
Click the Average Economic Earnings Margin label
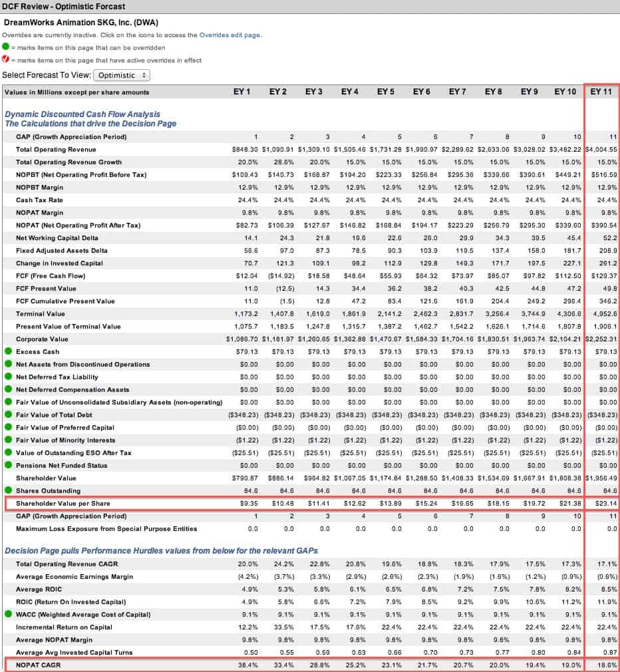[75, 577]
